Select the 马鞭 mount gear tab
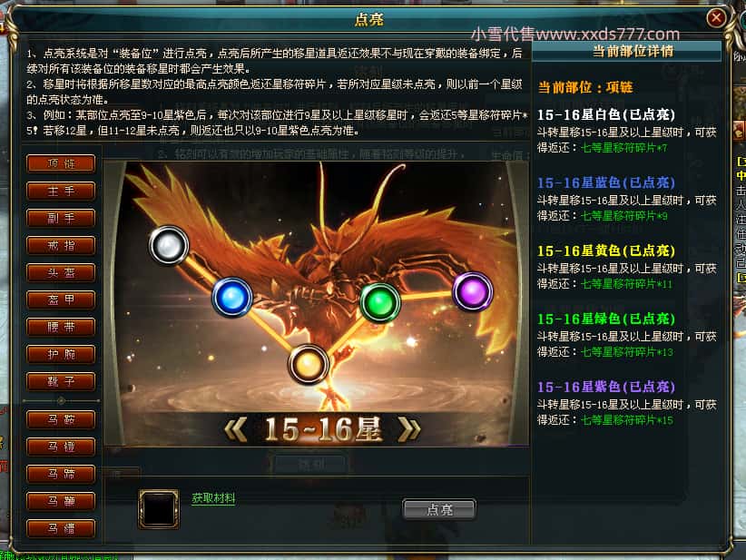 (x=61, y=501)
